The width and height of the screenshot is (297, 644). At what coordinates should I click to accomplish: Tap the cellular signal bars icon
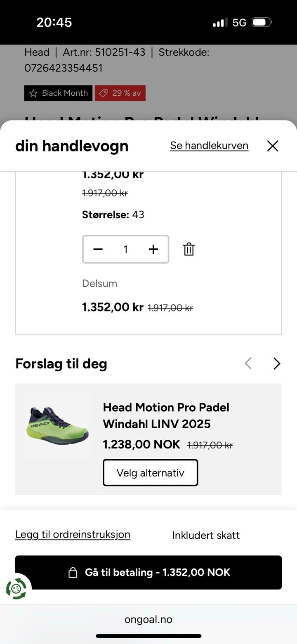(220, 22)
